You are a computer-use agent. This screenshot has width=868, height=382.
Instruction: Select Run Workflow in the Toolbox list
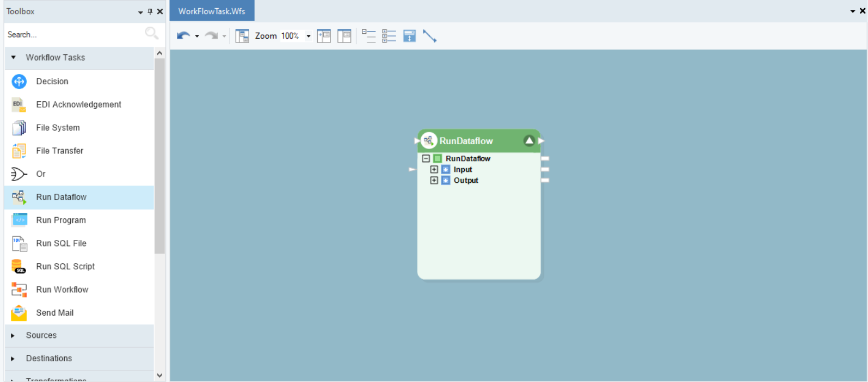62,289
